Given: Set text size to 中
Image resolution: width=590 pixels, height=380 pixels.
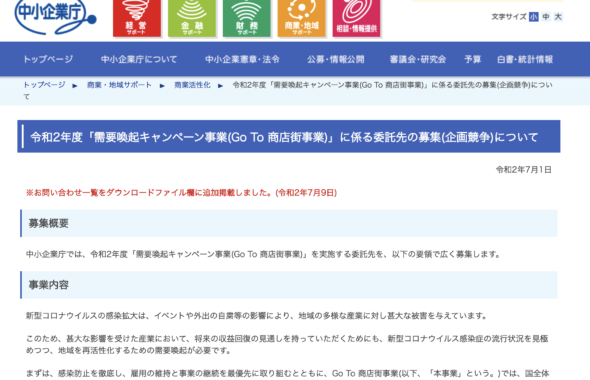Looking at the screenshot, I should (x=546, y=17).
